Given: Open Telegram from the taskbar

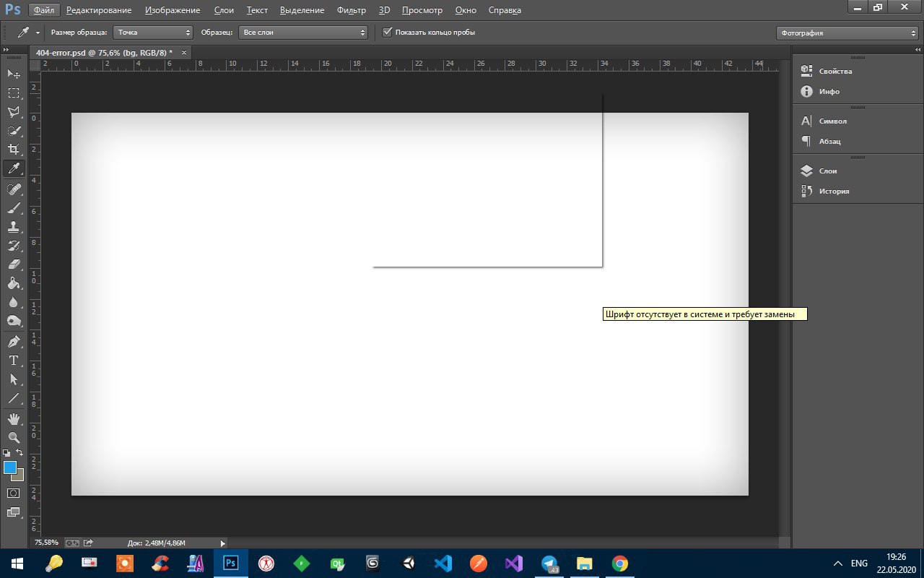Looking at the screenshot, I should pos(549,564).
